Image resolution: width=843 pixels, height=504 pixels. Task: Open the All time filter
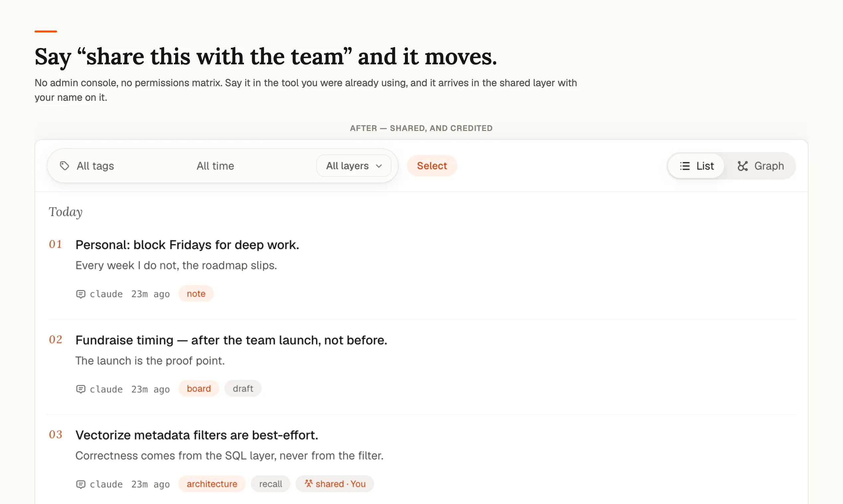click(x=215, y=166)
